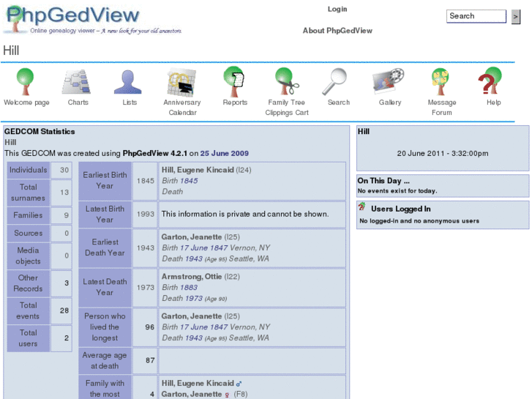Click the PhpGedView logo

pos(93,20)
